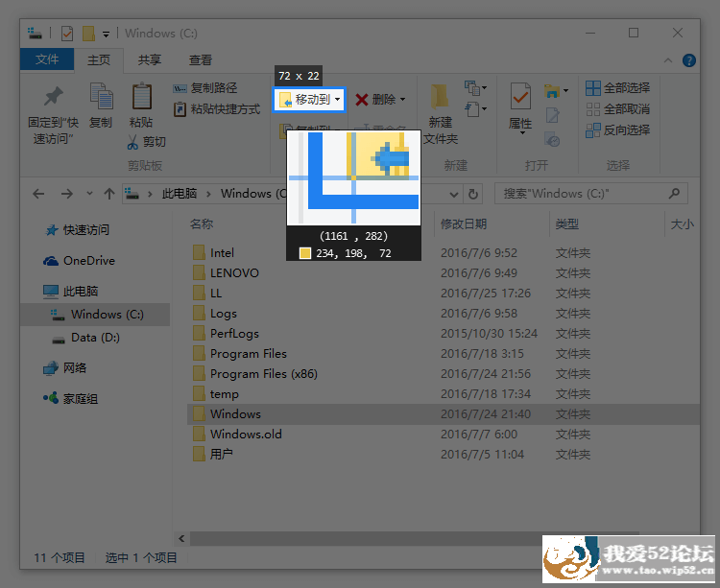Switch to the 共享 (Share) tab
Image resolution: width=720 pixels, height=588 pixels.
tap(150, 60)
